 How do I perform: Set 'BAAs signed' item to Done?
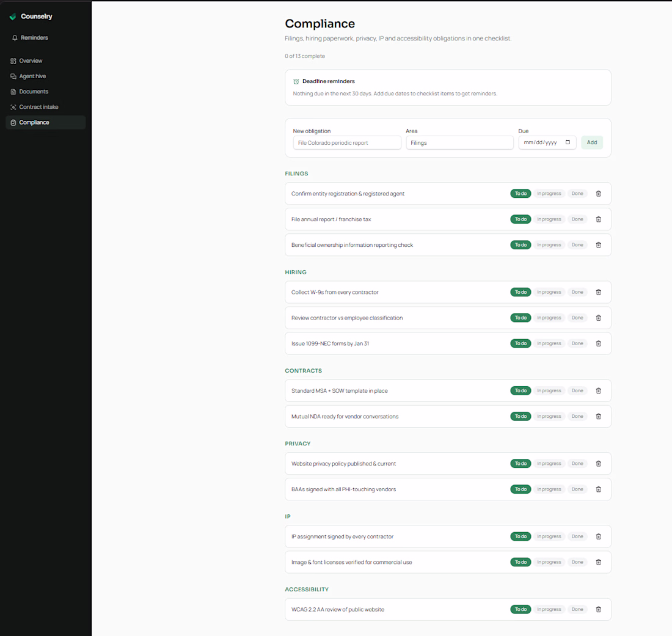pos(577,489)
